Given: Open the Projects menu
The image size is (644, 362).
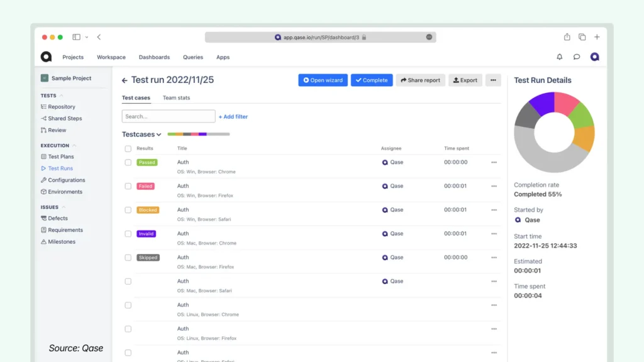Looking at the screenshot, I should [x=73, y=57].
